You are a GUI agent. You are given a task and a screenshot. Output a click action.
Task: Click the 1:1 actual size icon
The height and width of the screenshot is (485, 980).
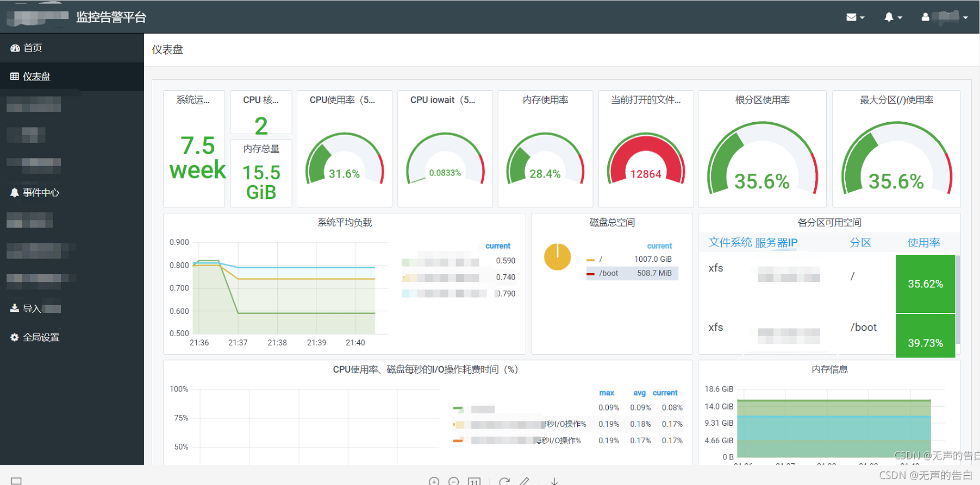click(475, 481)
